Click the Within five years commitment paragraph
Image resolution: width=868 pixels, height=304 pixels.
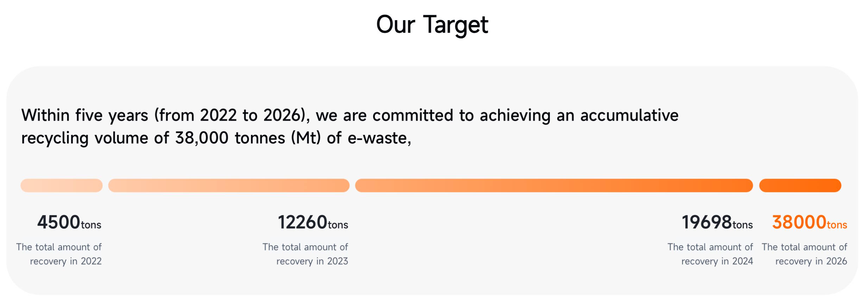350,126
